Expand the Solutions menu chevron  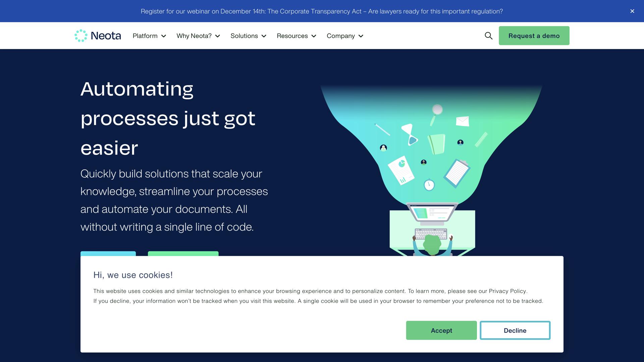(x=264, y=36)
